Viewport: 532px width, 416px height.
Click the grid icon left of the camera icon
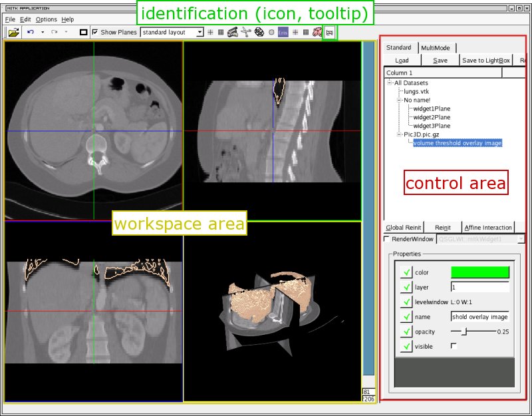coord(221,32)
